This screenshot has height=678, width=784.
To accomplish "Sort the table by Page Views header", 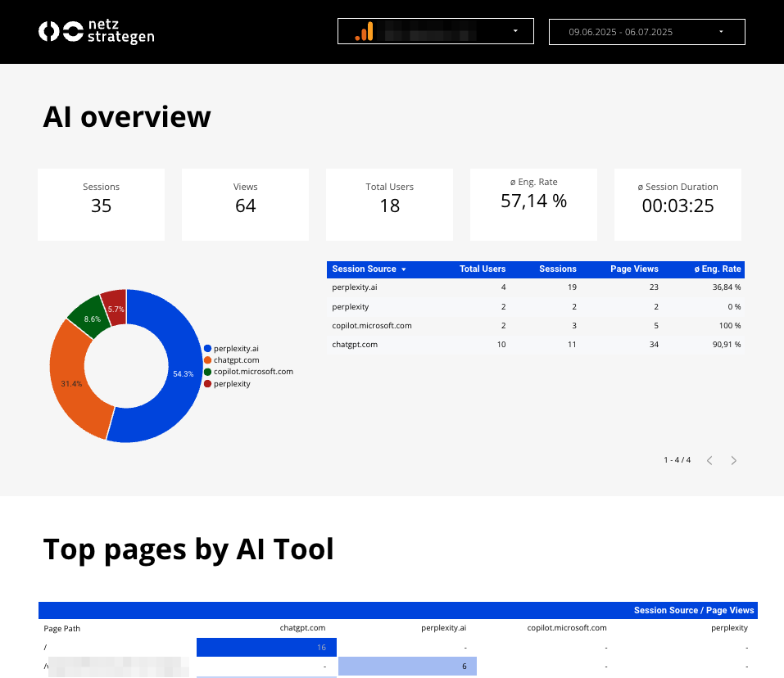I will [x=634, y=269].
